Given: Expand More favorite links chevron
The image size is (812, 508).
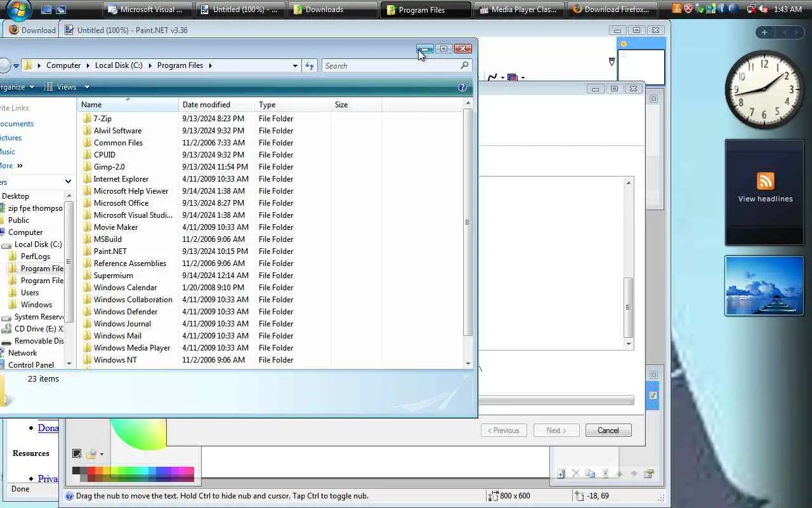Looking at the screenshot, I should coord(20,166).
